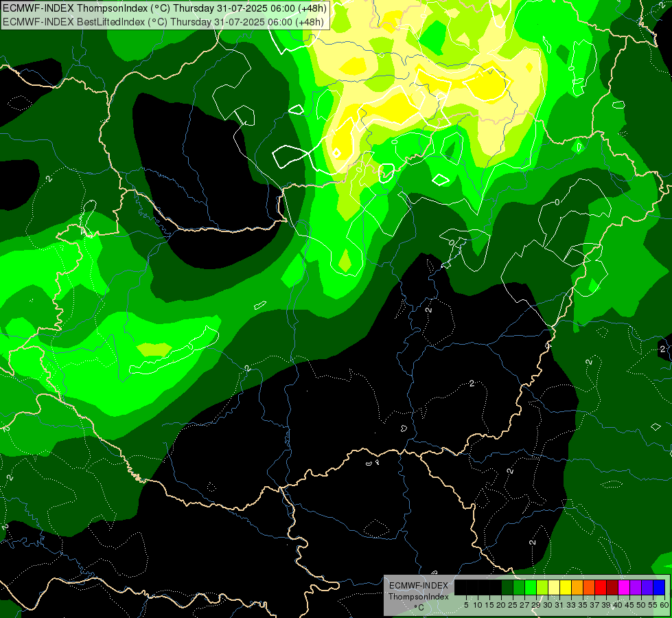Click the legend value label 20

click(x=501, y=605)
